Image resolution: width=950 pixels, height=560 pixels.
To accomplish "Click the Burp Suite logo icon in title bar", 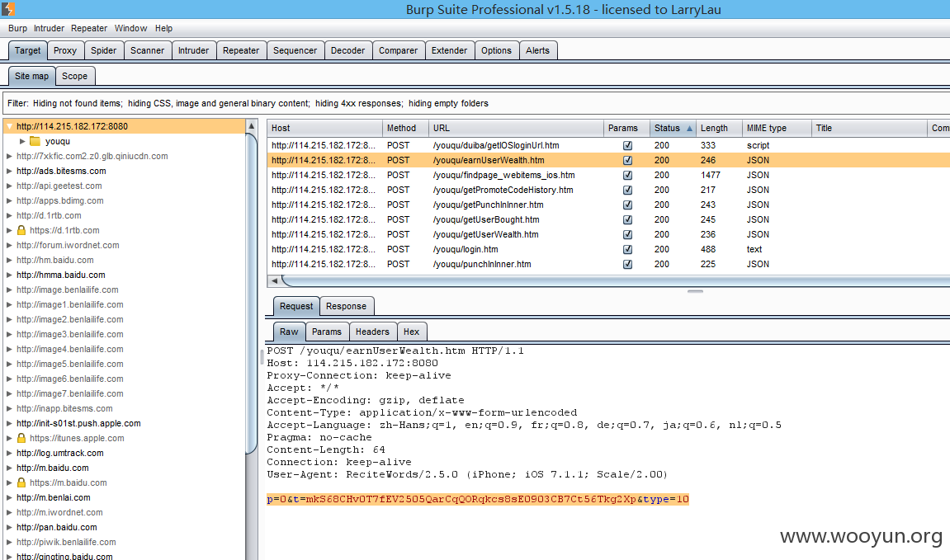I will (8, 9).
